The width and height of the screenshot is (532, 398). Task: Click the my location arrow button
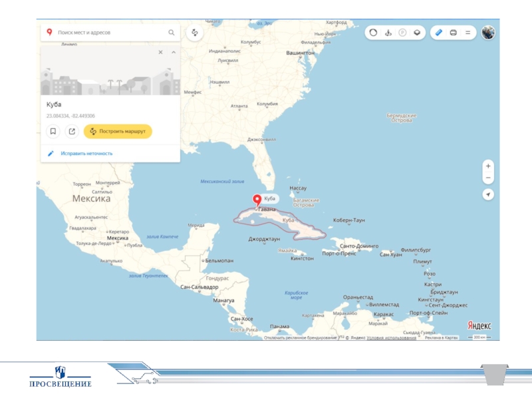[488, 194]
